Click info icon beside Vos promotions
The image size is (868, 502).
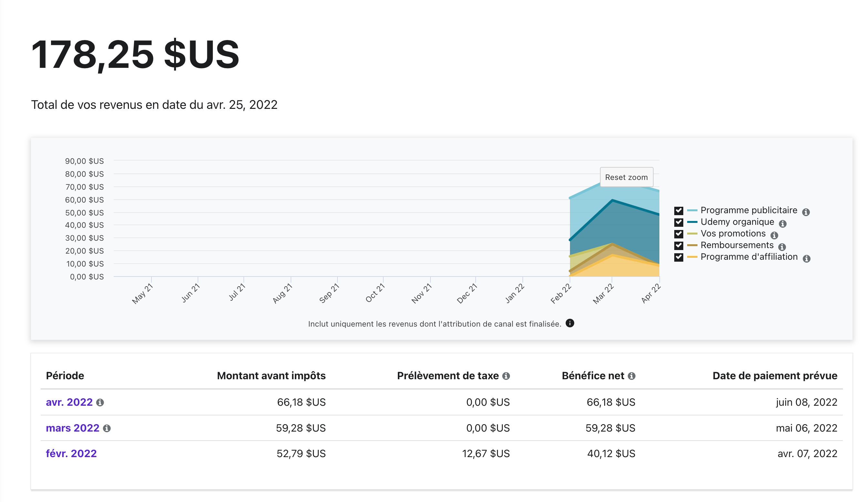pyautogui.click(x=774, y=235)
